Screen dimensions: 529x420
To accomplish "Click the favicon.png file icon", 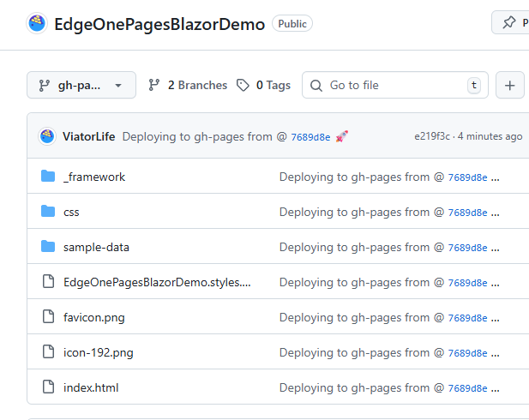I will 48,316.
